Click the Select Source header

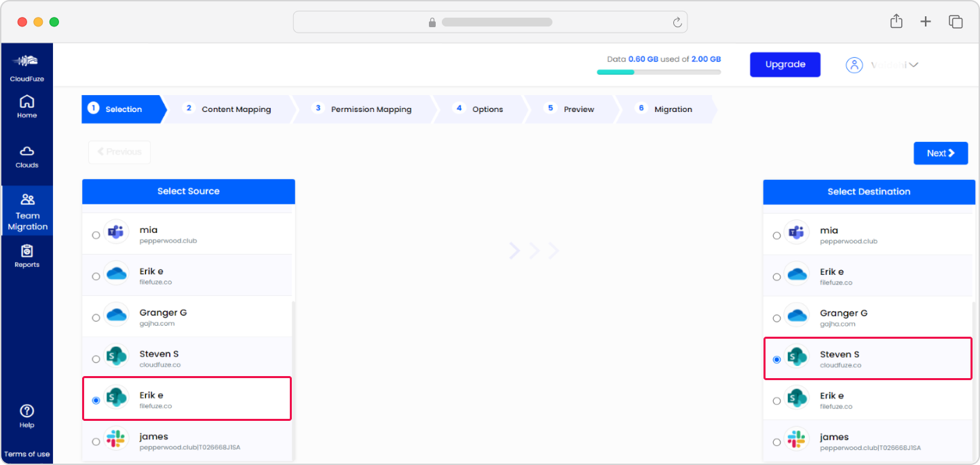(x=189, y=191)
